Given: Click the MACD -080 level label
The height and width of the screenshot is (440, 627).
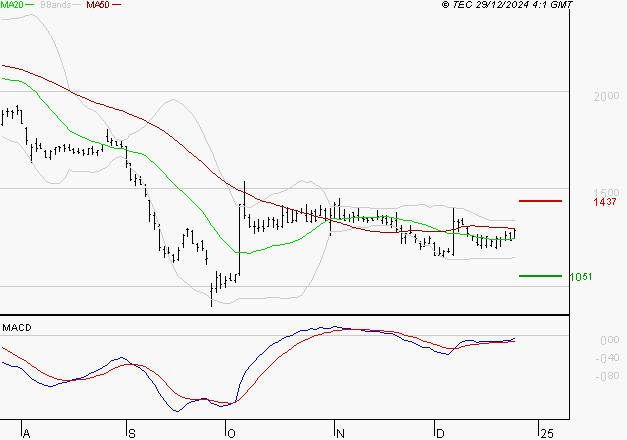Looking at the screenshot, I should [x=607, y=376].
